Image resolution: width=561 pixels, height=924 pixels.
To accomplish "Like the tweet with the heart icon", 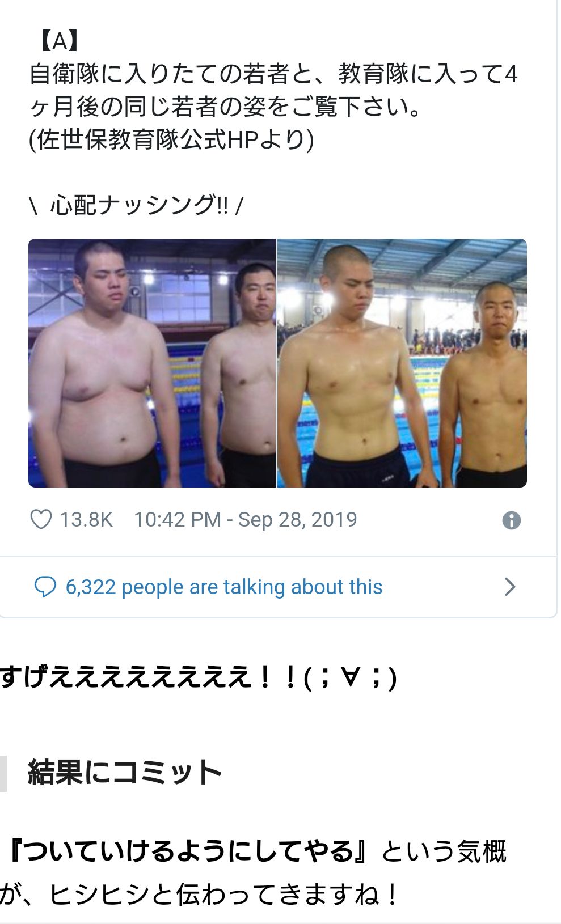I will coord(41,519).
